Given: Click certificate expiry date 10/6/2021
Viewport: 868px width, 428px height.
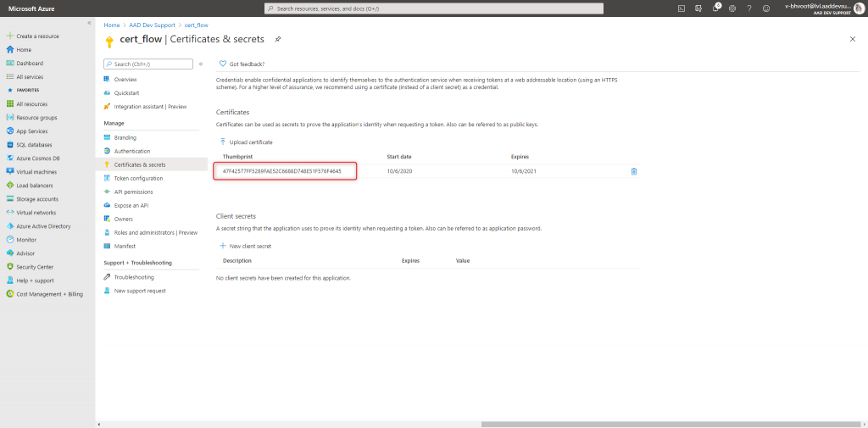Looking at the screenshot, I should 524,172.
